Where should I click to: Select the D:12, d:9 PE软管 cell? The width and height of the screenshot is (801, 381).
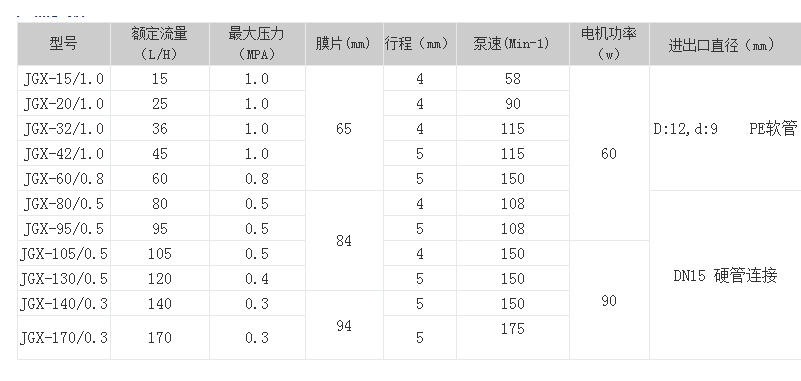[x=725, y=128]
